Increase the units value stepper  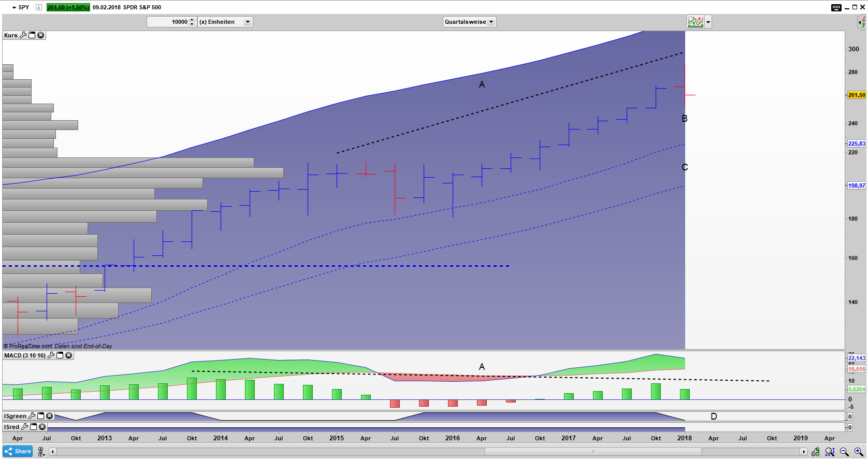[192, 20]
